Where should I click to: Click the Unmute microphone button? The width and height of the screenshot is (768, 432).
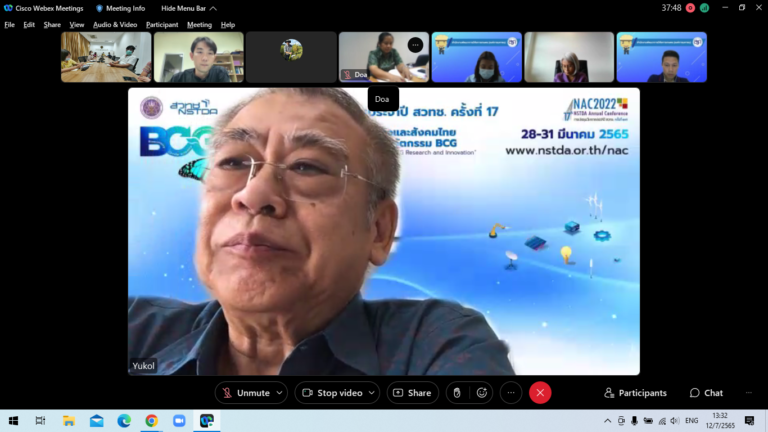click(x=245, y=393)
